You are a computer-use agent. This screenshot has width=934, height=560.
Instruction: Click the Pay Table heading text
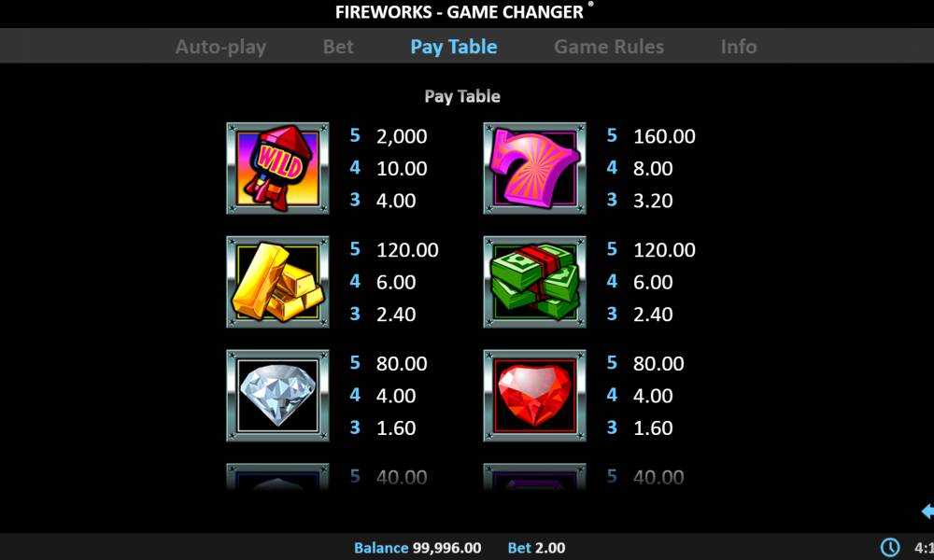tap(462, 96)
